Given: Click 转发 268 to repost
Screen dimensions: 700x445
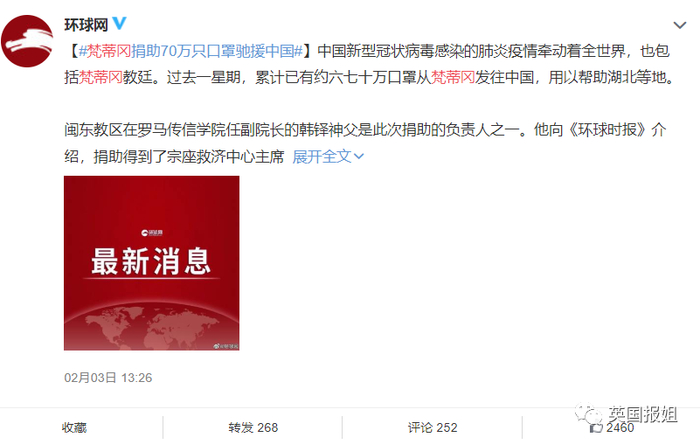Looking at the screenshot, I should (253, 428).
